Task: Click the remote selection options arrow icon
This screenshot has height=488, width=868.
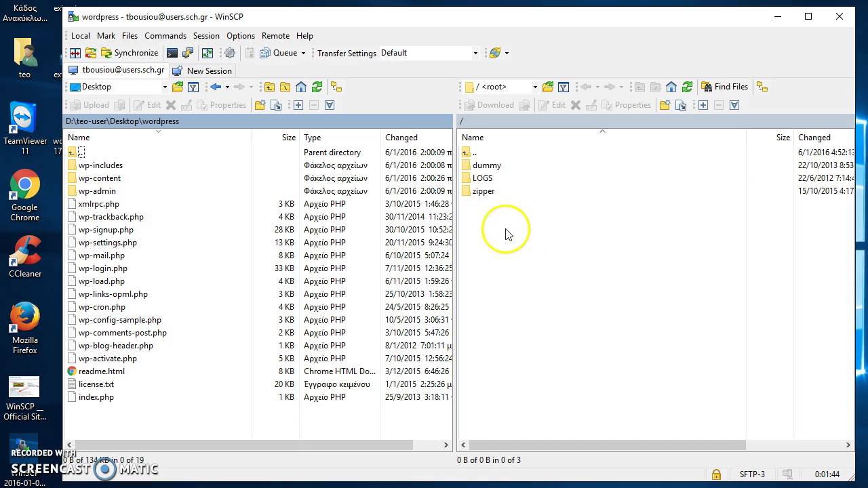Action: coord(734,105)
